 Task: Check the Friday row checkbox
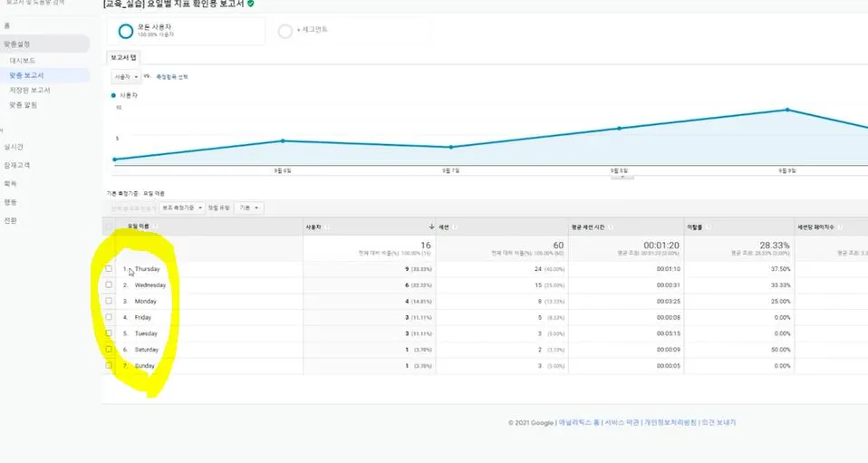click(x=109, y=317)
